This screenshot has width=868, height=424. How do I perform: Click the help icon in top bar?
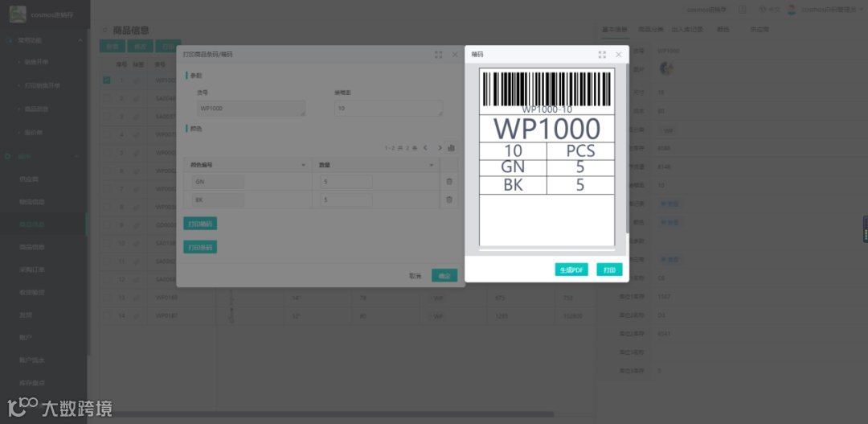[x=743, y=10]
